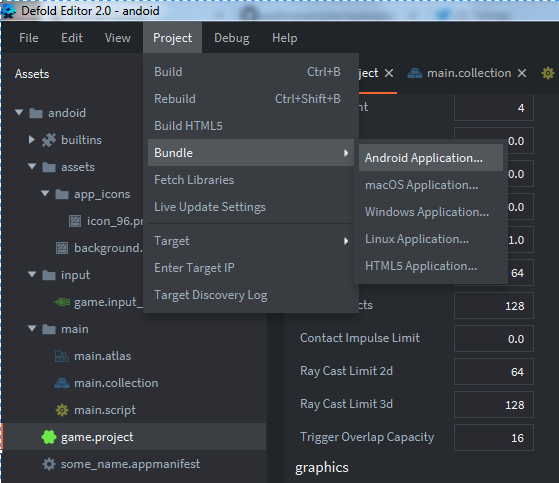Click the script gear icon on rightmost tab

(x=548, y=73)
